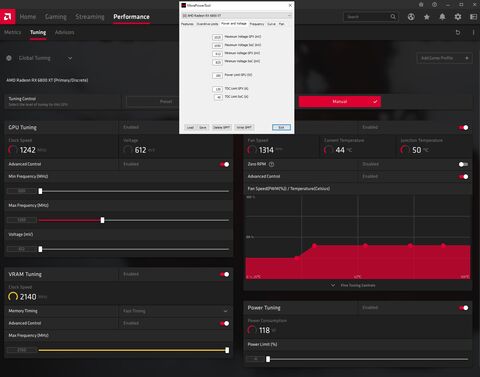Click Add Game Profile button
Screen dimensions: 480x377
click(x=444, y=58)
